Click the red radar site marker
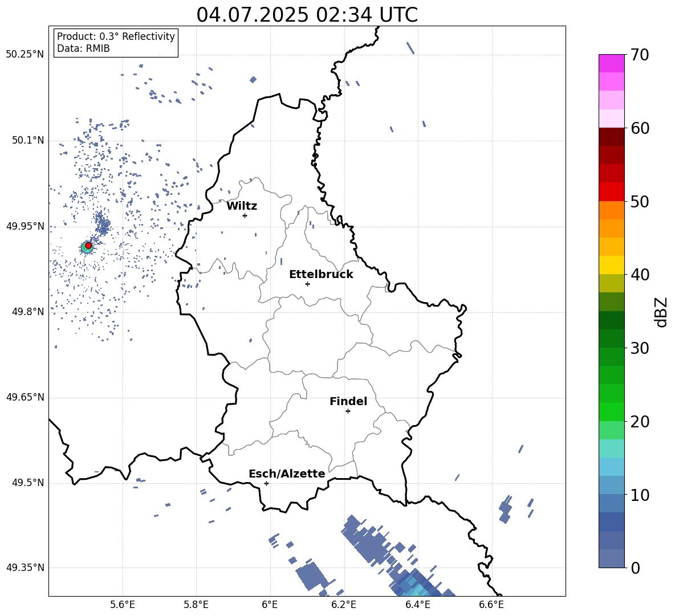The height and width of the screenshot is (616, 675). (x=88, y=246)
